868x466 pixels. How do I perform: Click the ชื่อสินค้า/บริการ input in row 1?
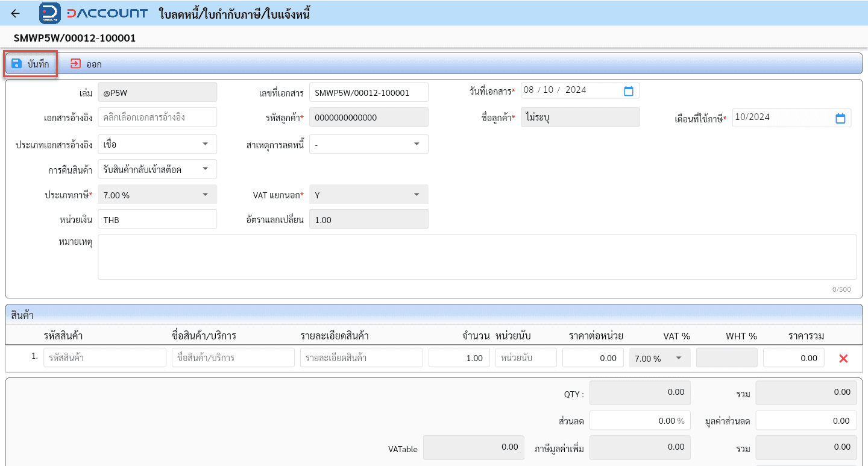(x=233, y=357)
